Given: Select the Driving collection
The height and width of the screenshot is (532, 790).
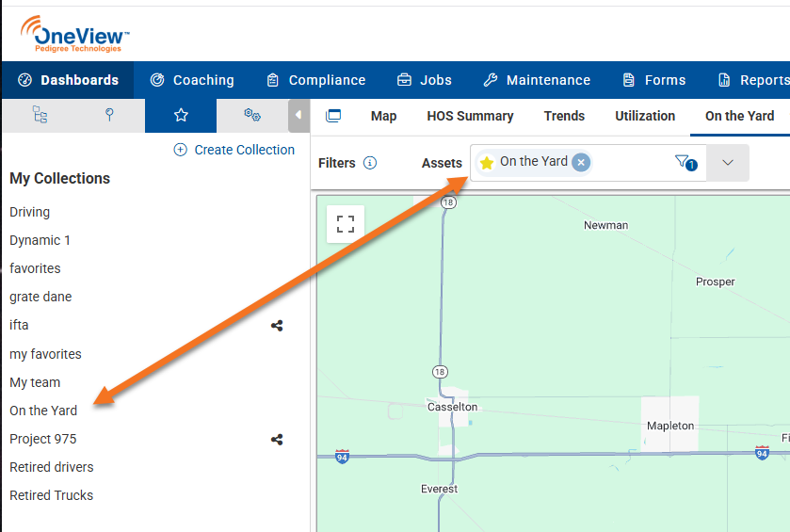Looking at the screenshot, I should pyautogui.click(x=30, y=212).
